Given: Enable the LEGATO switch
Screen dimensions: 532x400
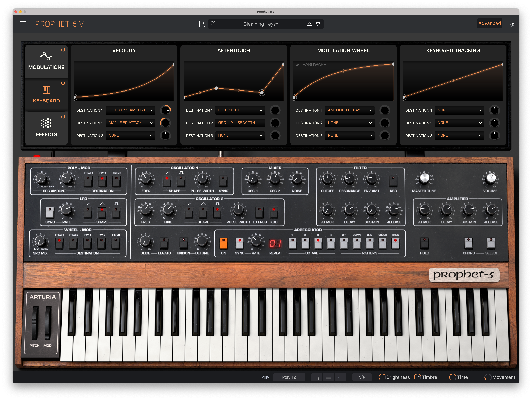Looking at the screenshot, I should (x=164, y=243).
